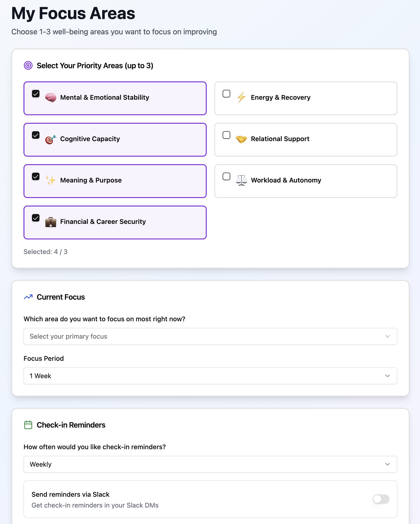Check the Energy & Recovery checkbox

coord(226,94)
